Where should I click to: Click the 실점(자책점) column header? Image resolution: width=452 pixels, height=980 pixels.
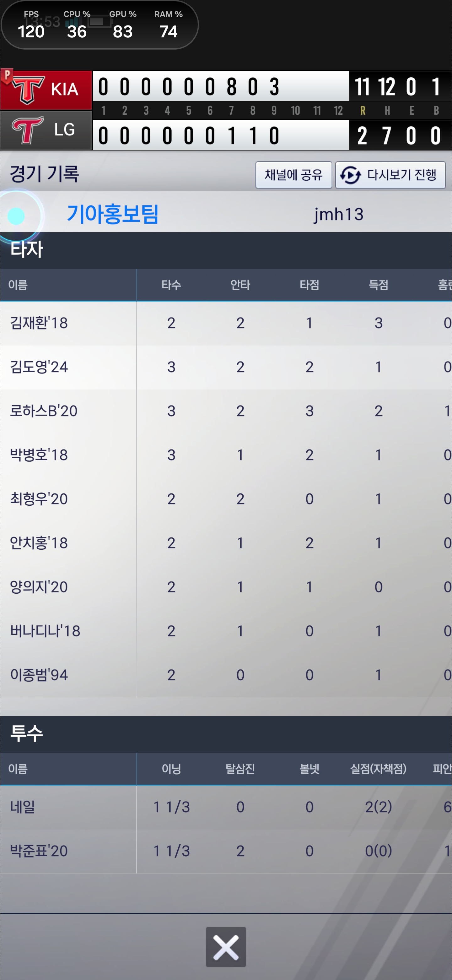[x=378, y=769]
